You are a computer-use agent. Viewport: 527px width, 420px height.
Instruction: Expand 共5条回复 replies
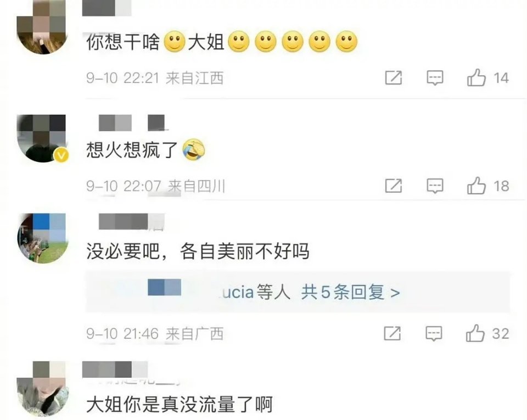click(351, 292)
